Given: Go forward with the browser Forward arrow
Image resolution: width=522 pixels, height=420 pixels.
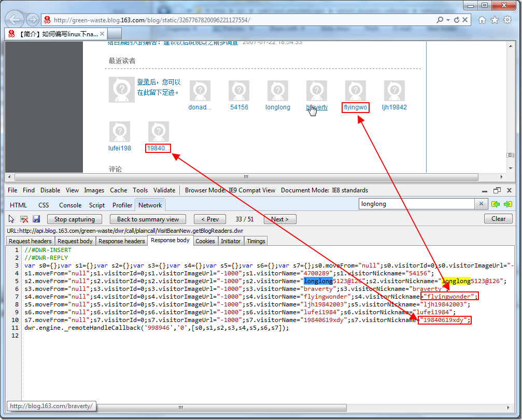Looking at the screenshot, I should (x=32, y=20).
